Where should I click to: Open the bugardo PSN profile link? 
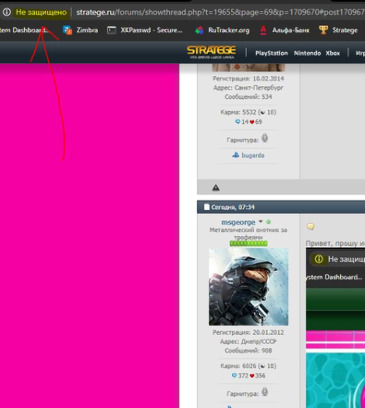tap(253, 155)
